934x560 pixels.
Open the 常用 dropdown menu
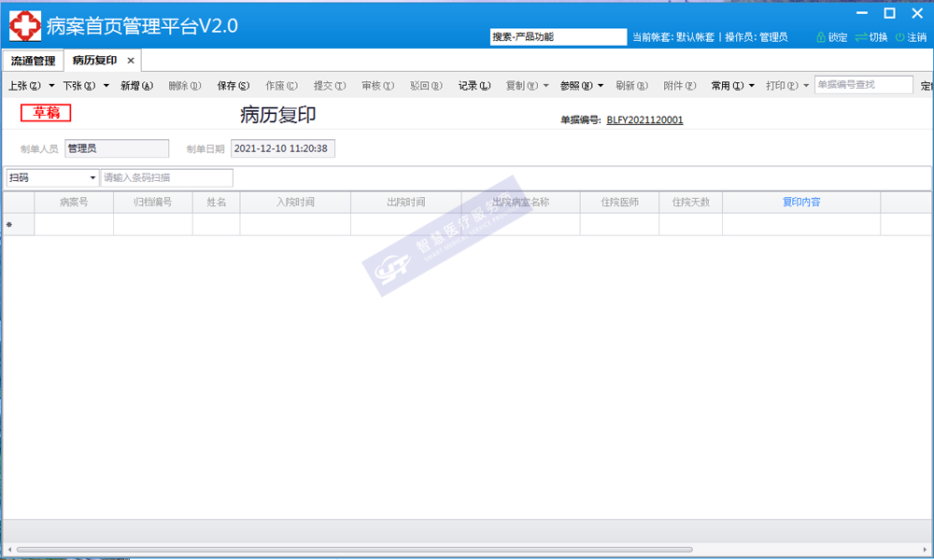pos(732,86)
